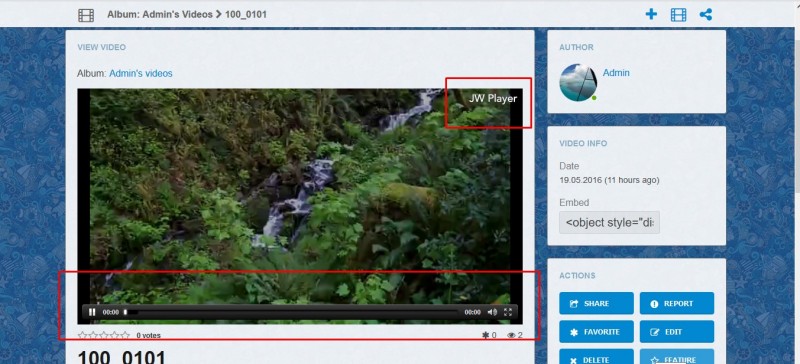The height and width of the screenshot is (364, 800).
Task: Mute the video volume speaker icon
Action: pyautogui.click(x=492, y=312)
